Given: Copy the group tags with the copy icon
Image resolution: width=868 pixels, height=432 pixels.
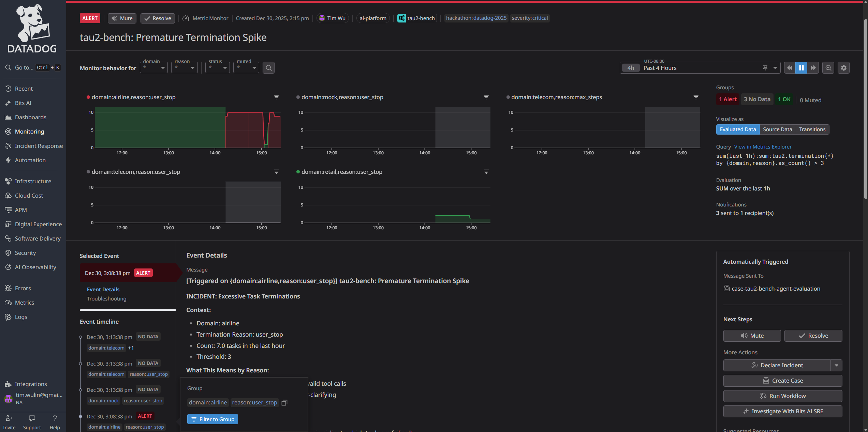Looking at the screenshot, I should point(284,403).
